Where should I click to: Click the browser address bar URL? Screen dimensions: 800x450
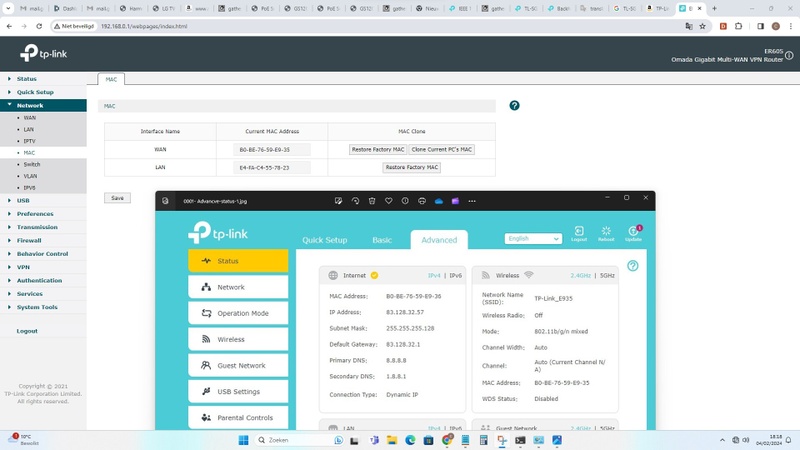click(144, 26)
